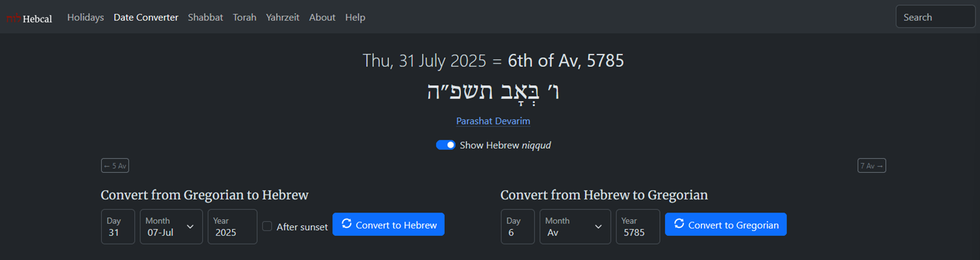Screen dimensions: 980x260
Task: Toggle Show Hebrew niqqud switch
Action: 446,145
